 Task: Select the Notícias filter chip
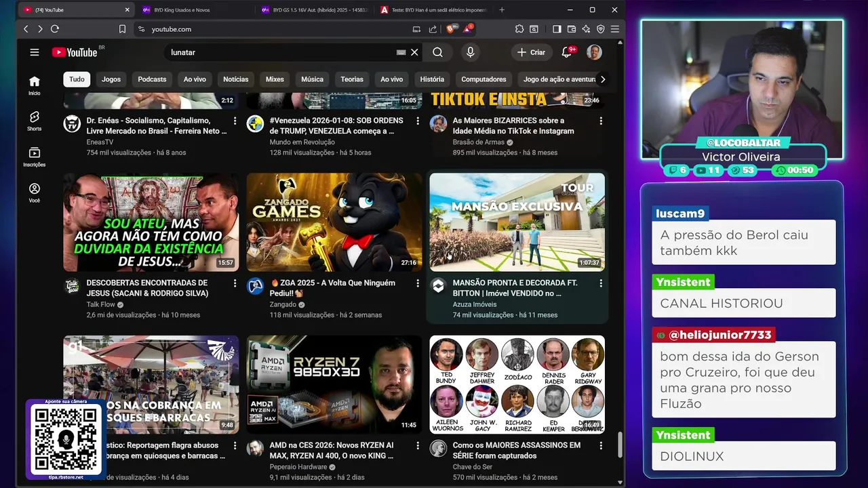click(x=236, y=79)
